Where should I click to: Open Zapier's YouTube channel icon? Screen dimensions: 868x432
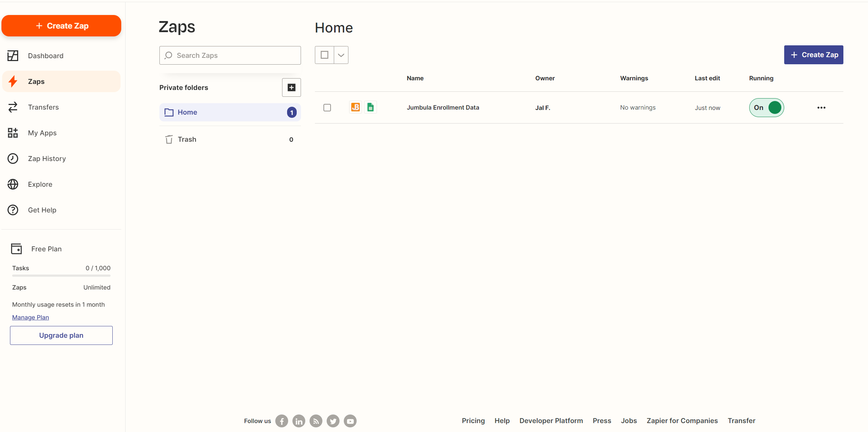350,421
